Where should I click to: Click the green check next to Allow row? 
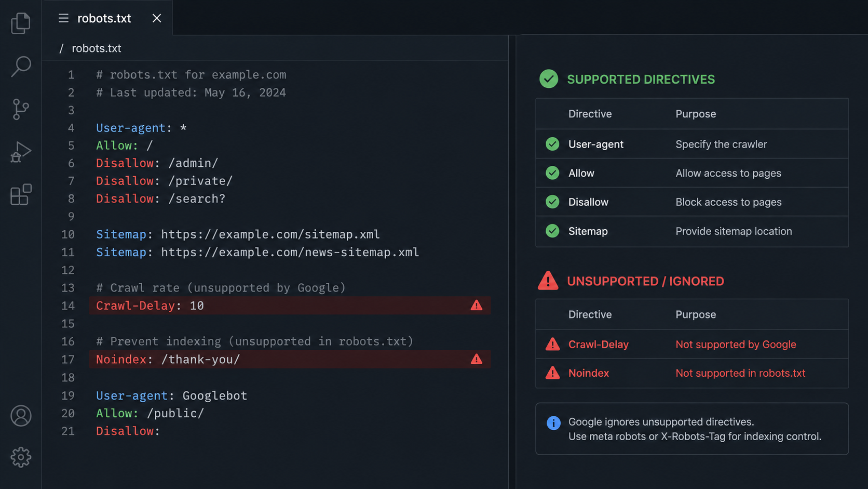point(553,173)
